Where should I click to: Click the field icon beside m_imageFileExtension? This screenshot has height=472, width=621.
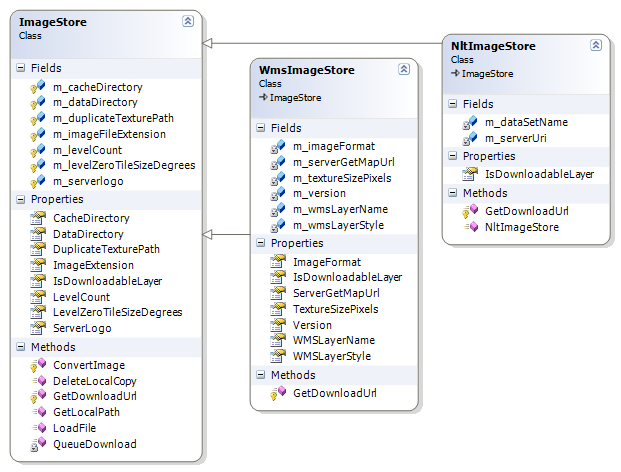(x=38, y=134)
